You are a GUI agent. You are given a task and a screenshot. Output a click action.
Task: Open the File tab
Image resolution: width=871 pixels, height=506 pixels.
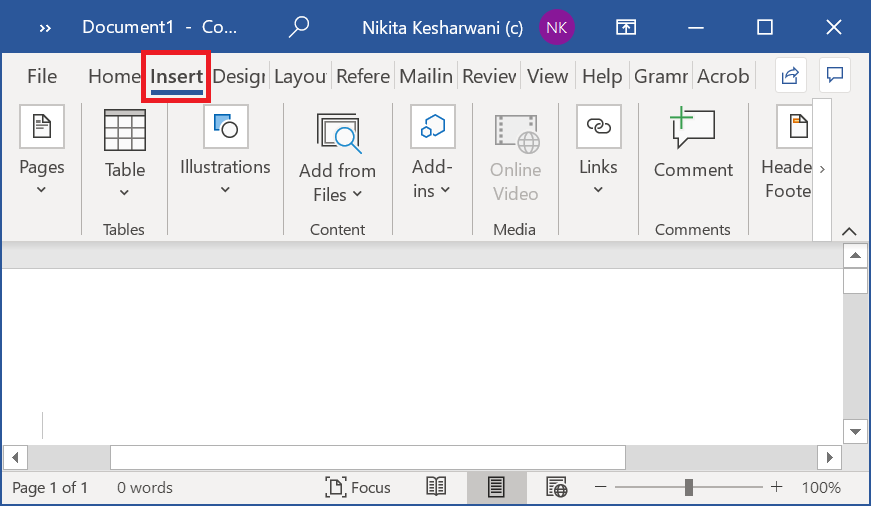pyautogui.click(x=42, y=76)
